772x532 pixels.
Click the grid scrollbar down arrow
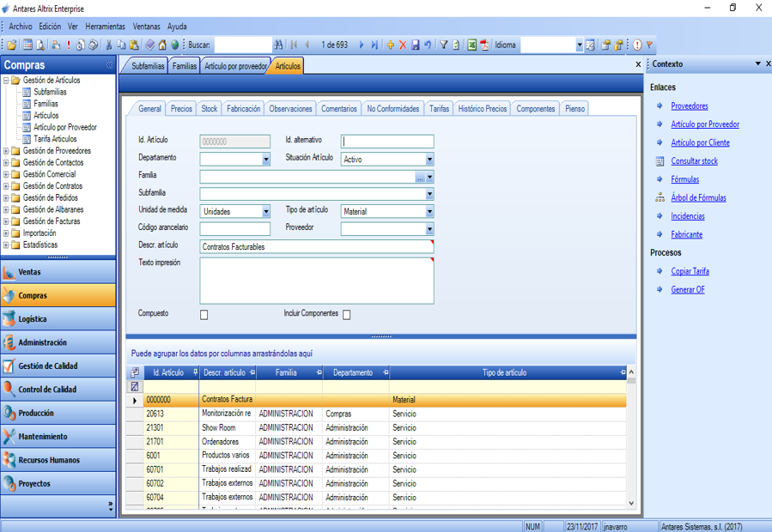(x=631, y=503)
